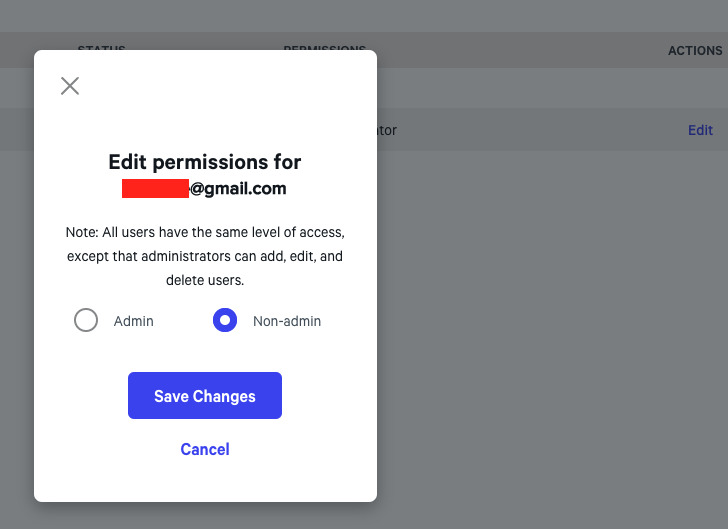
Task: Select the Non-admin radio option
Action: pyautogui.click(x=225, y=320)
